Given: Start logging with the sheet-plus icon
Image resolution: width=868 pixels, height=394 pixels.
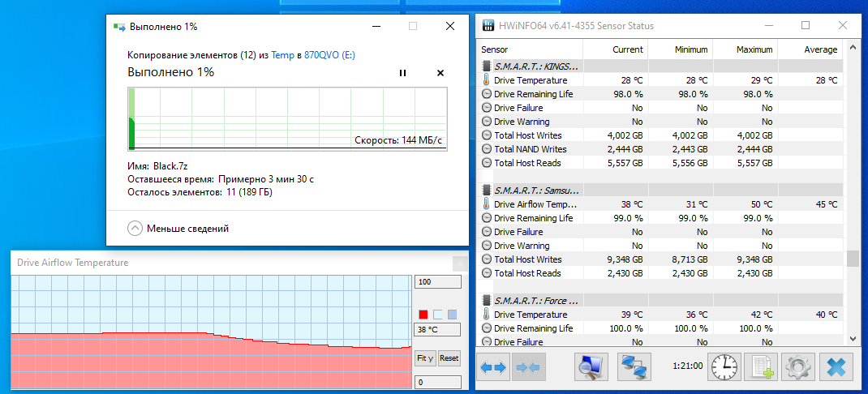Looking at the screenshot, I should click(x=761, y=367).
